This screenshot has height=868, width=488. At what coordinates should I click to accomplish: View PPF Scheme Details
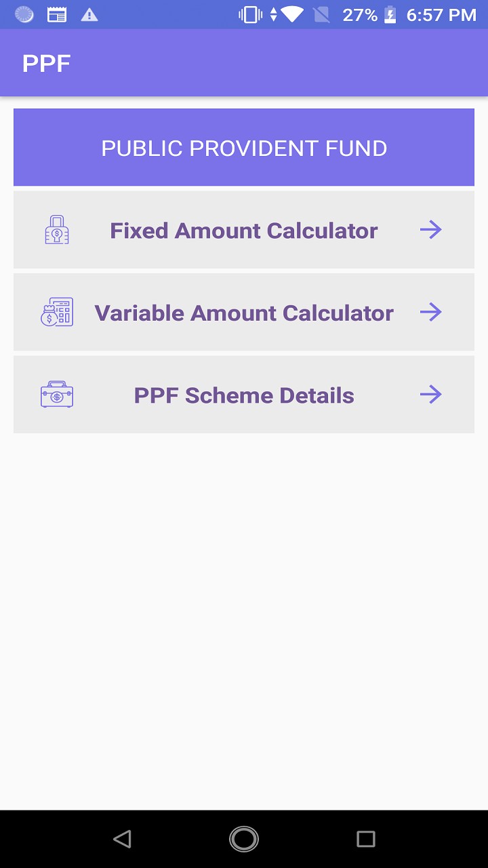tap(244, 395)
